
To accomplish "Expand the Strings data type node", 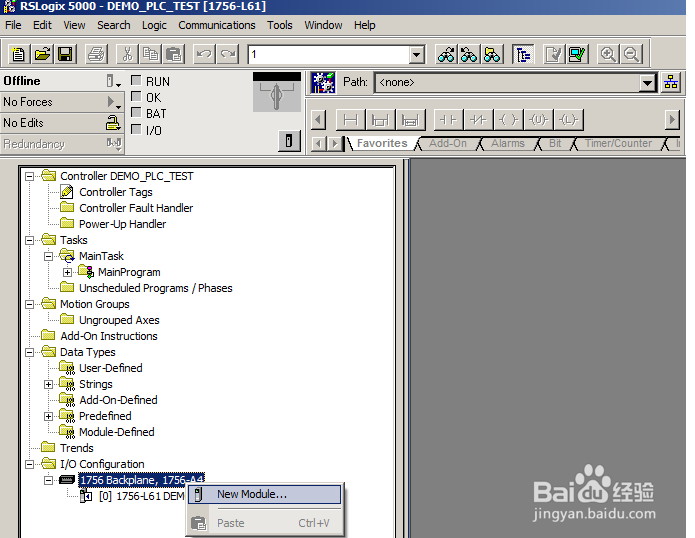I will coord(48,384).
